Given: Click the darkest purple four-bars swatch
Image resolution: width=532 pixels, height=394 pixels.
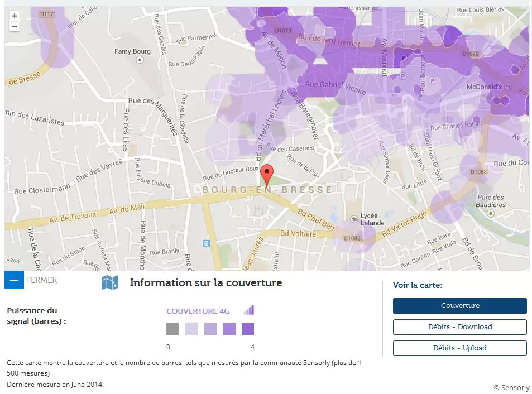Looking at the screenshot, I should click(x=248, y=329).
